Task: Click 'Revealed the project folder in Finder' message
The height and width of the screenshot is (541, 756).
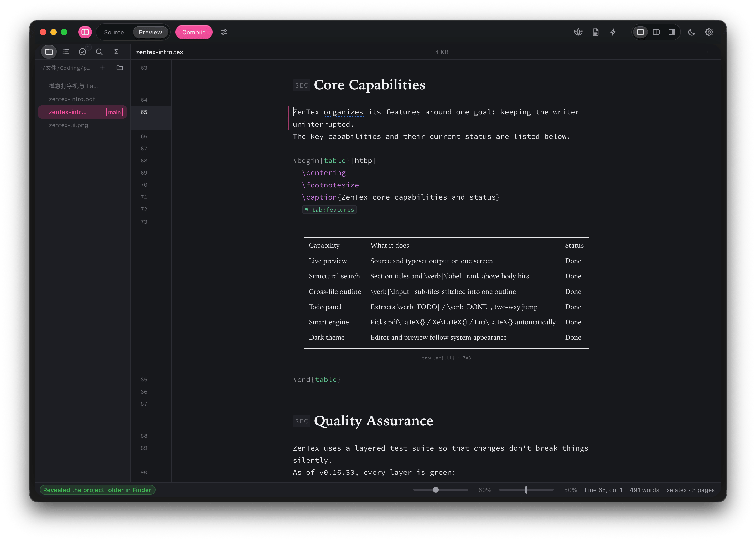Action: point(97,490)
